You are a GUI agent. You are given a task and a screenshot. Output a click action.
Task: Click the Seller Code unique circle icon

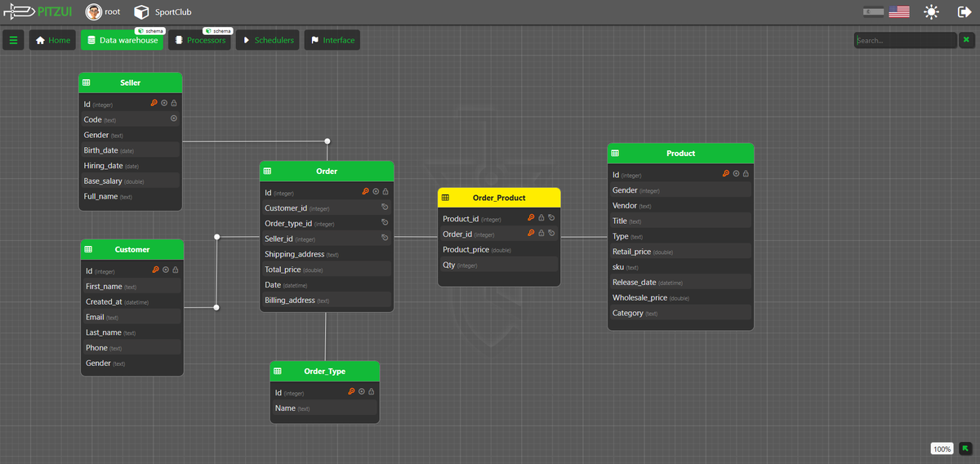(x=174, y=118)
